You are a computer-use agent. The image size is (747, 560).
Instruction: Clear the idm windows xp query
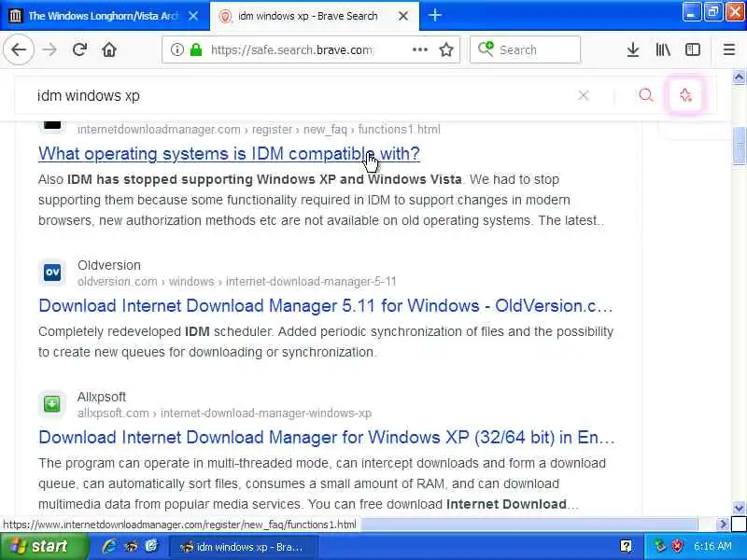click(x=583, y=95)
